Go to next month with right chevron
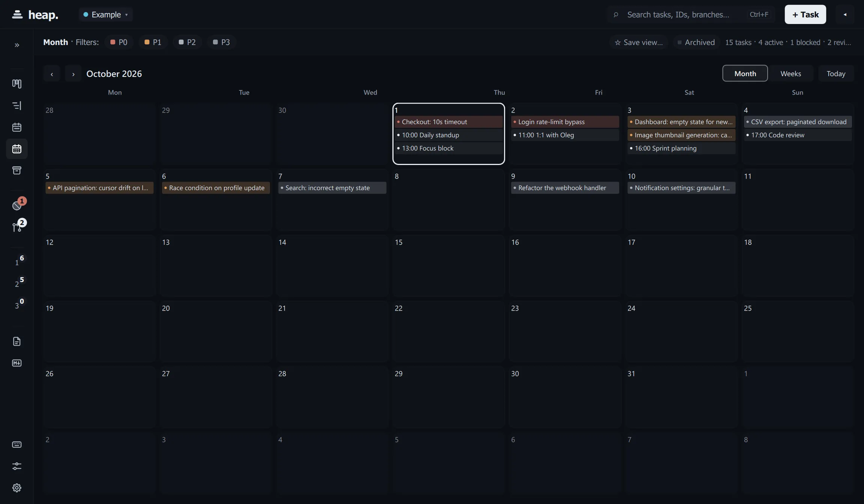864x504 pixels. (73, 73)
